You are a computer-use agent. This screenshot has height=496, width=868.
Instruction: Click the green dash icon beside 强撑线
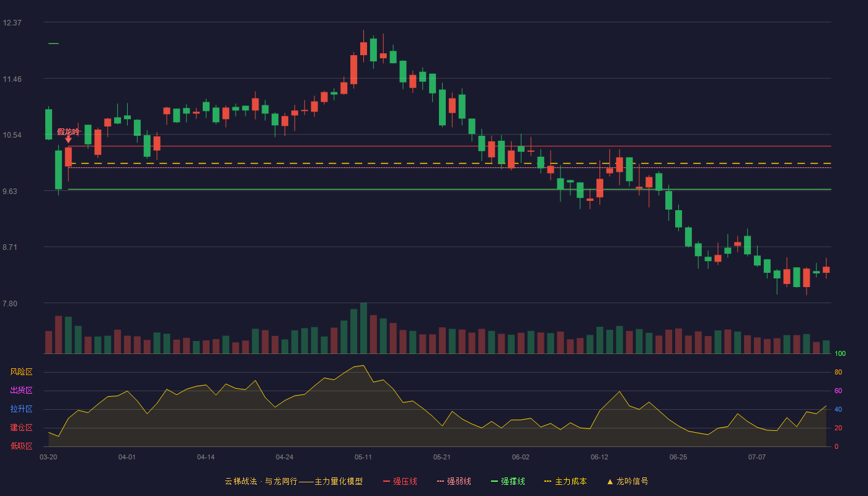pyautogui.click(x=494, y=481)
